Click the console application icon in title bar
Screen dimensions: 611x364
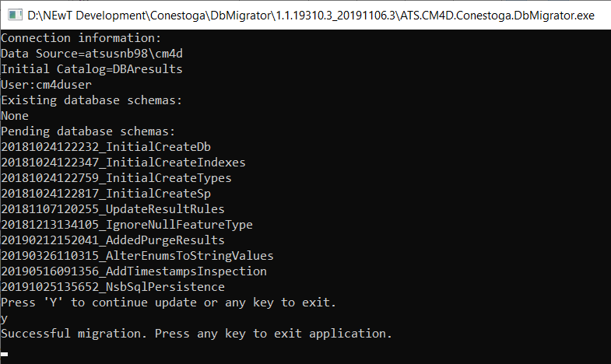tap(15, 16)
